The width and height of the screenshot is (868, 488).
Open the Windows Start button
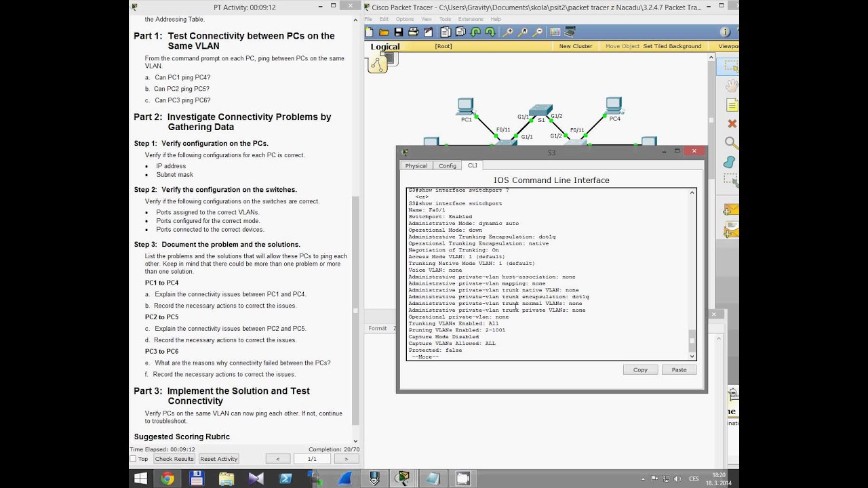click(x=140, y=479)
